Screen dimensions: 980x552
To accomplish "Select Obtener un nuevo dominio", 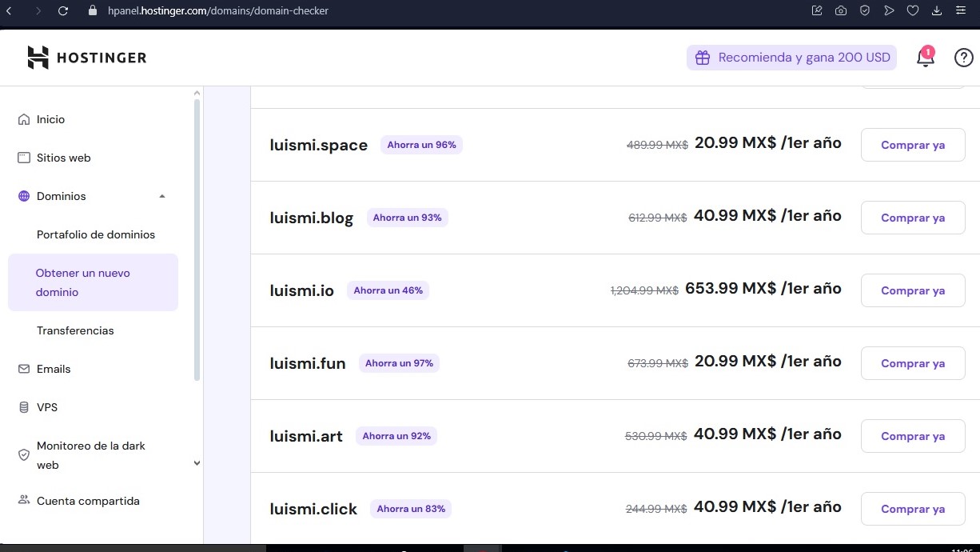I will click(x=93, y=282).
